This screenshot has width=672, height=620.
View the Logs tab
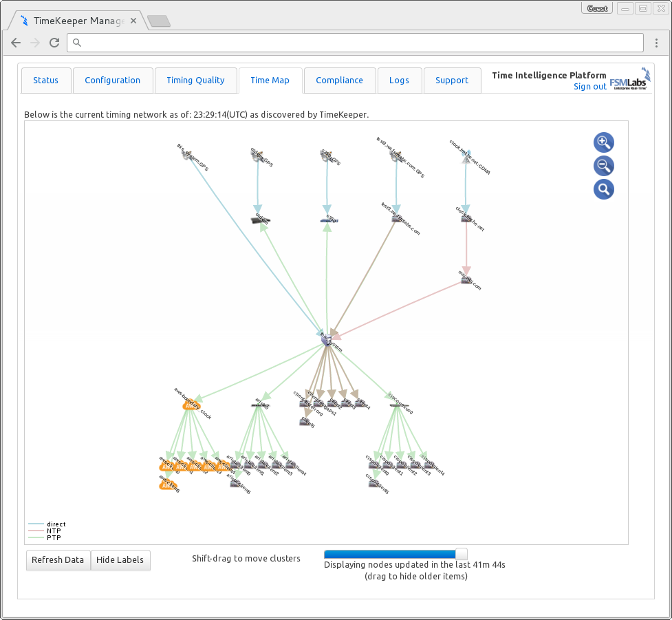399,81
